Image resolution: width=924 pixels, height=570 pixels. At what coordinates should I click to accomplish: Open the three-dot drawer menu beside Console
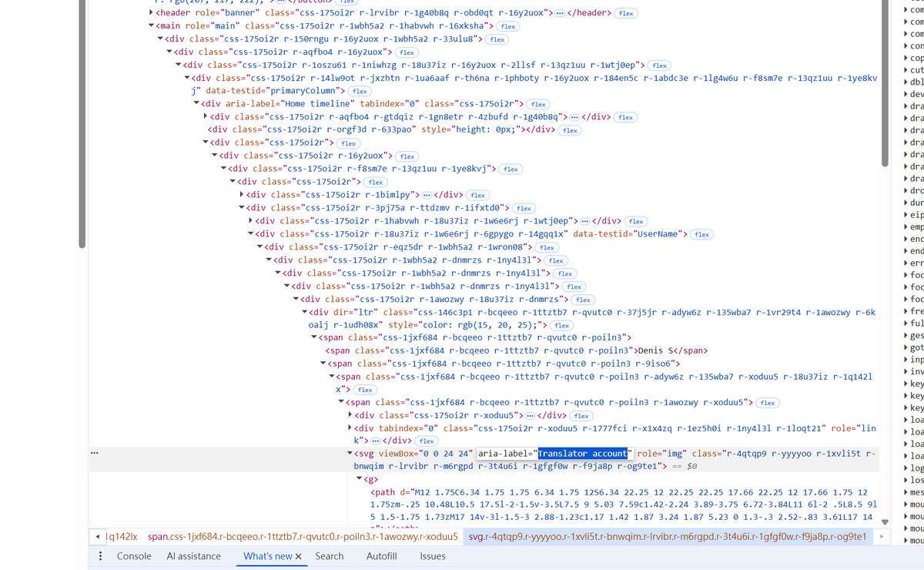[x=100, y=556]
